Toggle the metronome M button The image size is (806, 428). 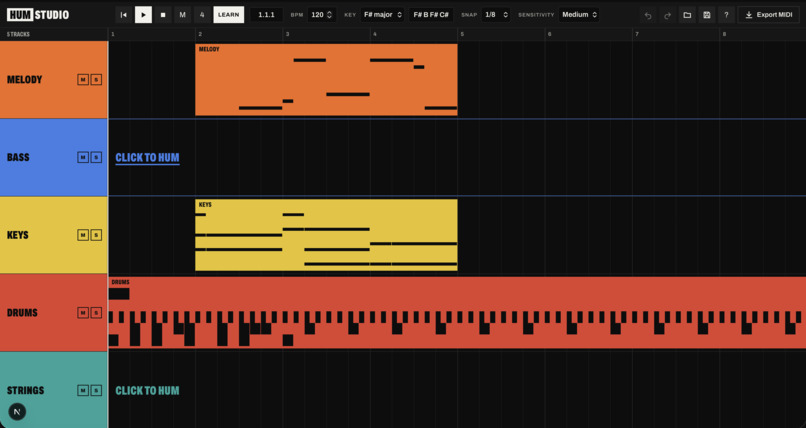point(182,15)
